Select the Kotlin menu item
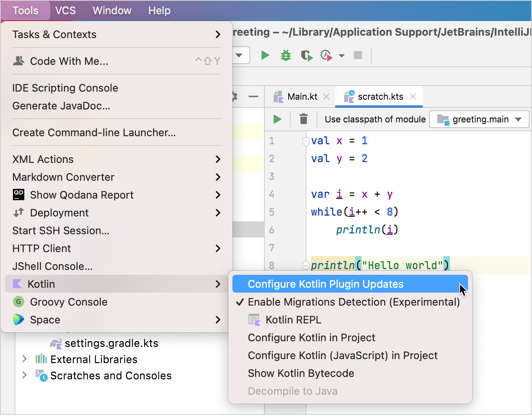532x415 pixels. coord(117,284)
